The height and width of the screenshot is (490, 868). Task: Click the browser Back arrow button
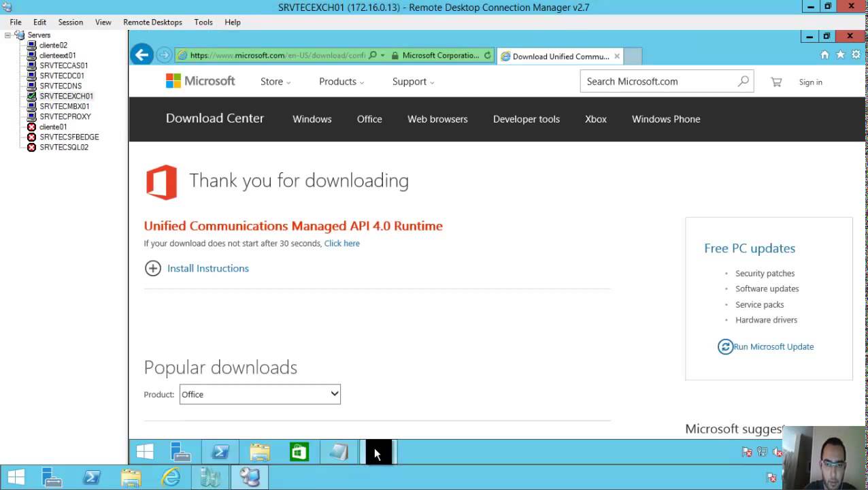[141, 55]
